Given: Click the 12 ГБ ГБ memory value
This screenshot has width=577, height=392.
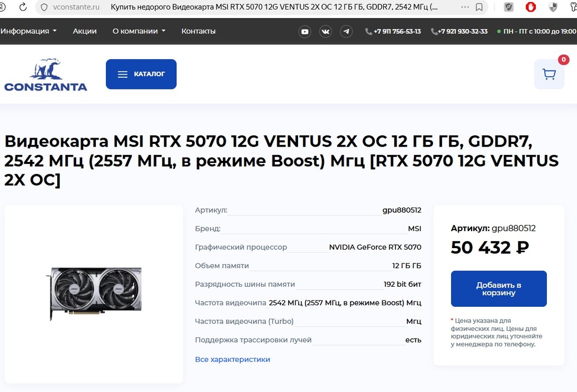Looking at the screenshot, I should pyautogui.click(x=407, y=266).
